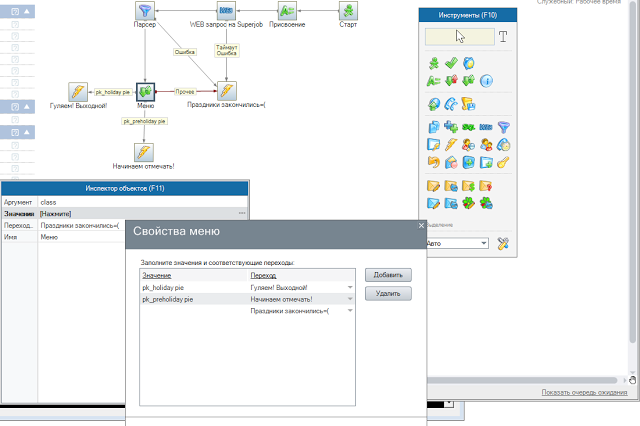Click ellipsis button in Значения row
The width and height of the screenshot is (640, 426).
tap(241, 214)
